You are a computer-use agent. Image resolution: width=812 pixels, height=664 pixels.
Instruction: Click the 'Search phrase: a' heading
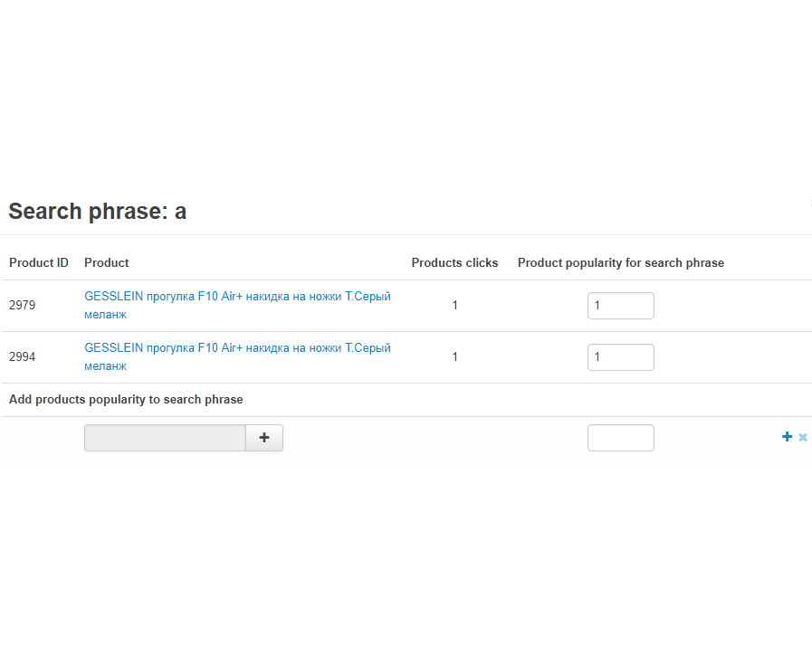tap(98, 212)
